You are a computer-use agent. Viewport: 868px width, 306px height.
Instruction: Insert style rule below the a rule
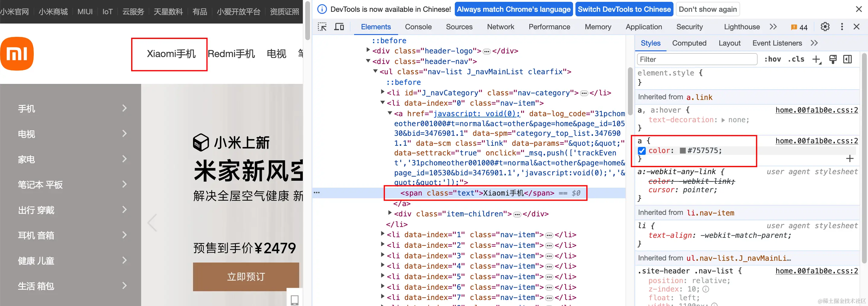(850, 158)
